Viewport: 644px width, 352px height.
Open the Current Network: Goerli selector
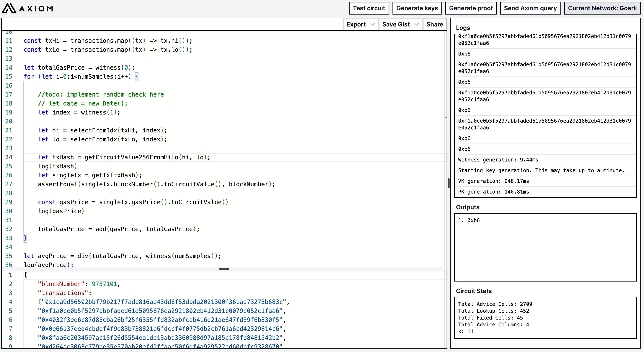(602, 8)
